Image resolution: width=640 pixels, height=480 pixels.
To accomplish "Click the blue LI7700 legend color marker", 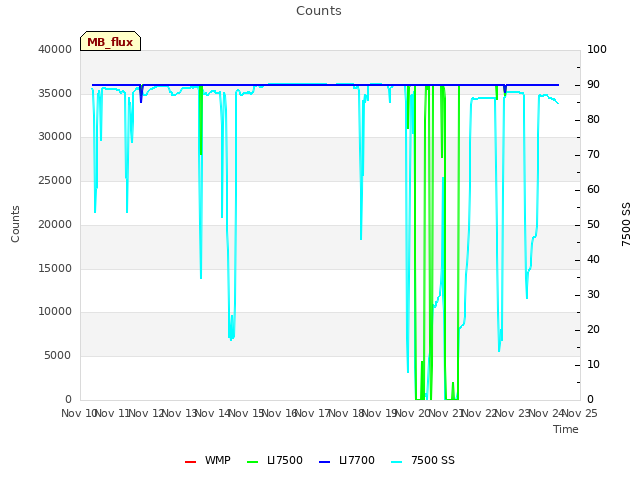I will coord(324,462).
